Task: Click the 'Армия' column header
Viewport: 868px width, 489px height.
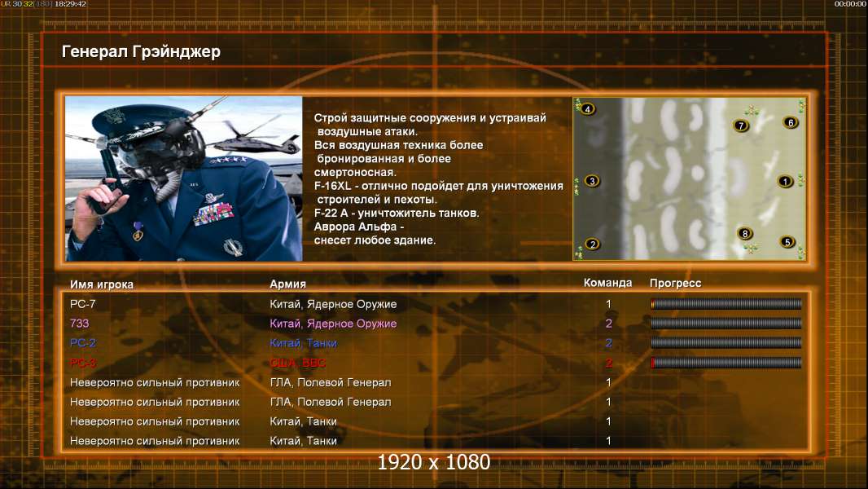Action: [x=288, y=284]
